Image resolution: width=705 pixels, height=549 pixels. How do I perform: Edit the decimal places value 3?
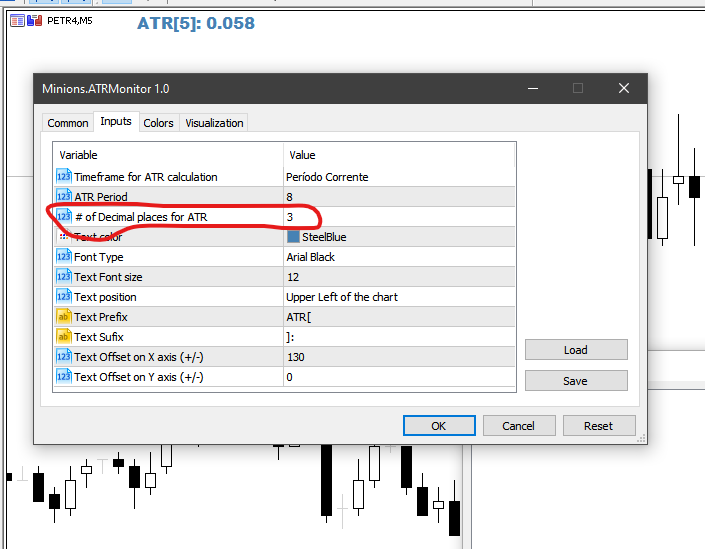click(x=399, y=217)
